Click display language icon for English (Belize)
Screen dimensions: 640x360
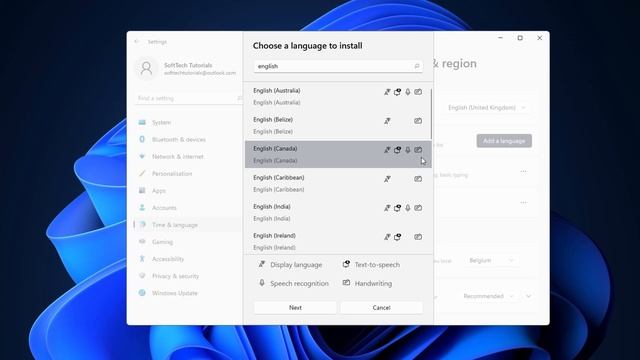387,121
